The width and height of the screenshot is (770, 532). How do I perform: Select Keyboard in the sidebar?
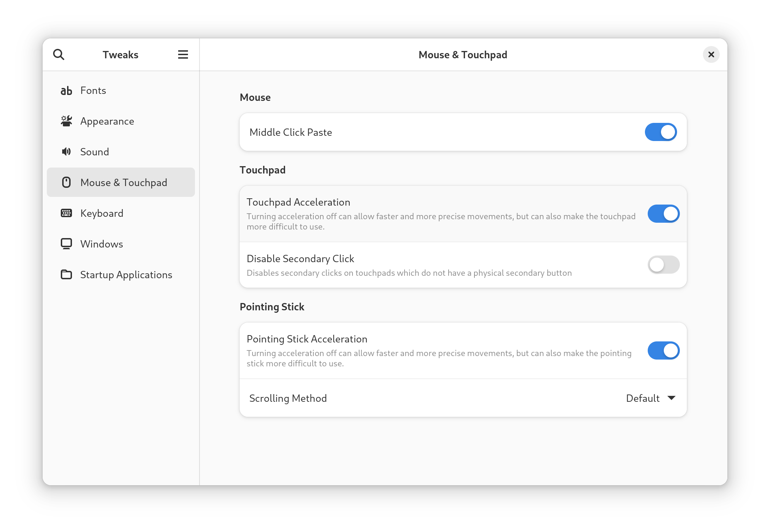pyautogui.click(x=102, y=213)
